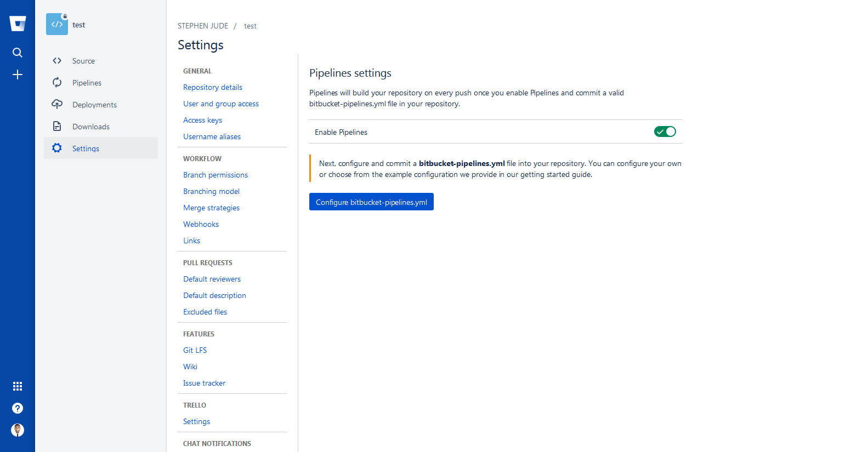The width and height of the screenshot is (868, 452).
Task: Open Access keys settings
Action: 202,120
